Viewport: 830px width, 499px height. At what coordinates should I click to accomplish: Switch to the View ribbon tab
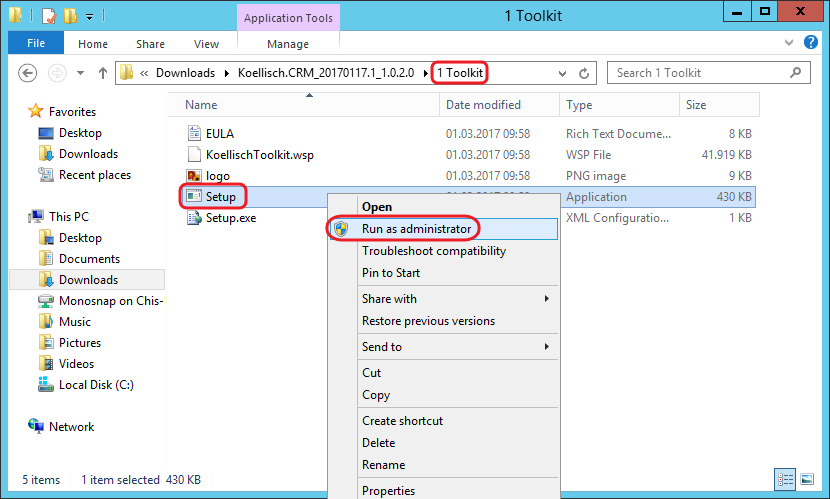[x=206, y=44]
